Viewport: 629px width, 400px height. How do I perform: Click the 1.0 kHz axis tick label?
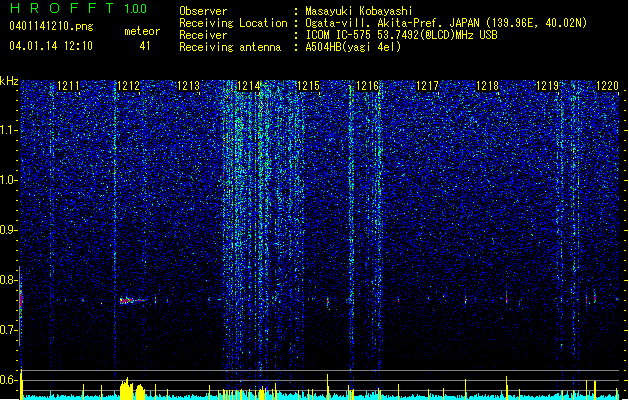click(8, 180)
